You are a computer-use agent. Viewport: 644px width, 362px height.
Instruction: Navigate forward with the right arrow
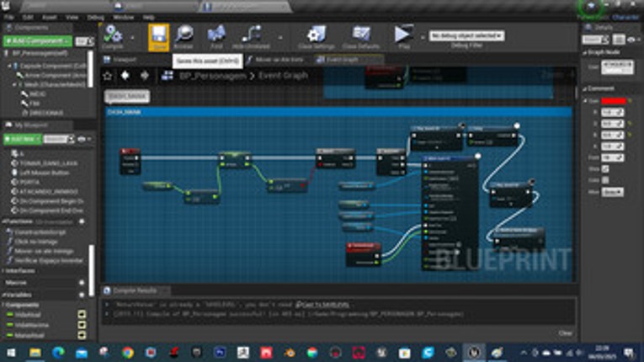(x=145, y=76)
